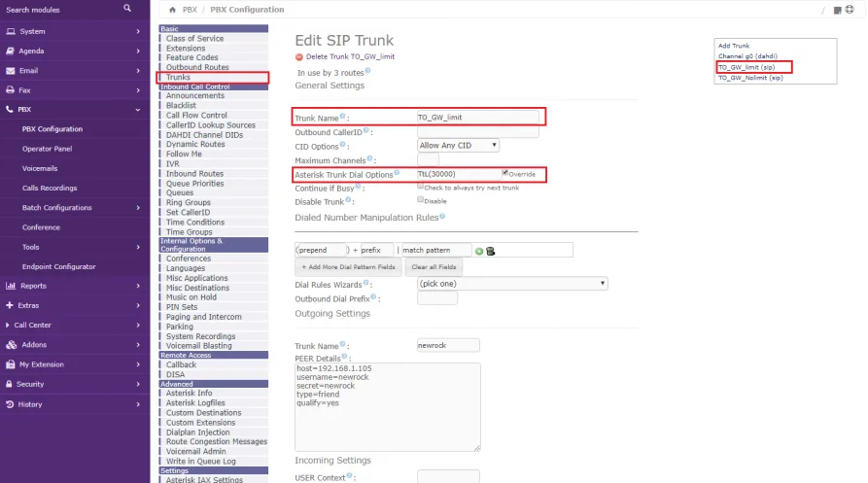The height and width of the screenshot is (483, 868).
Task: Open Outbound Routes in module list
Action: 197,67
